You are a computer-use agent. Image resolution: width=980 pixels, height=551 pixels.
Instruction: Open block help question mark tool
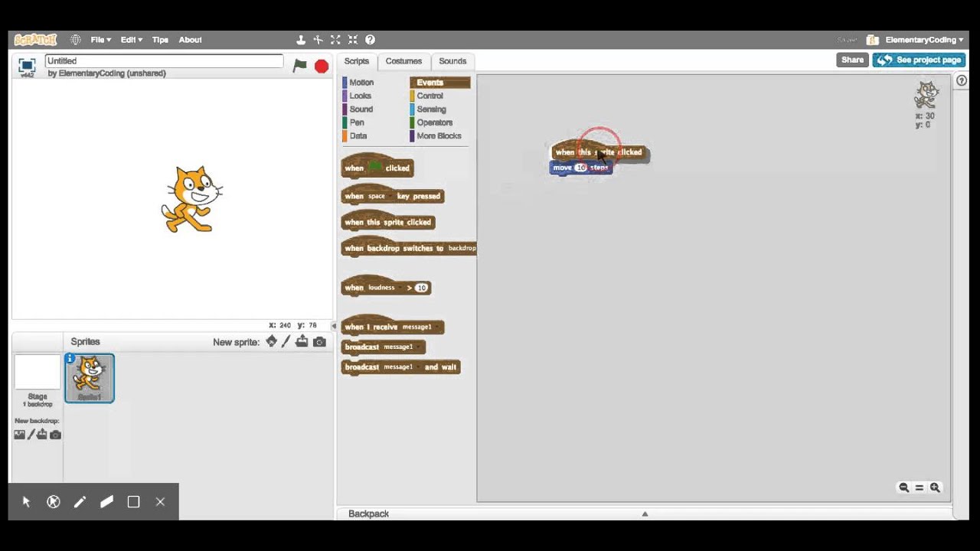[x=370, y=40]
